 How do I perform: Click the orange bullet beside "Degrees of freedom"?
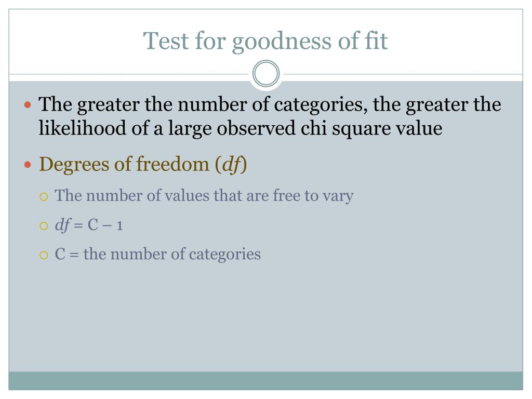[x=28, y=165]
